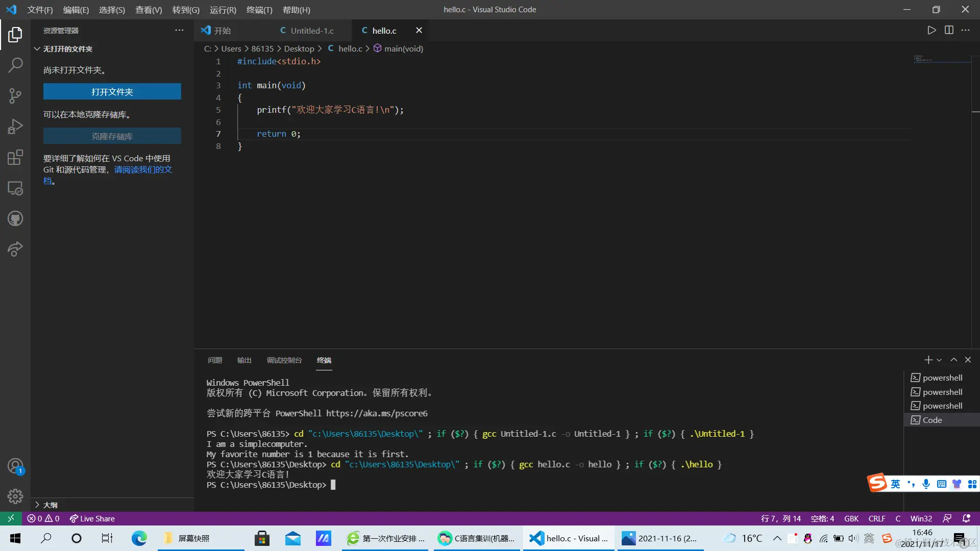This screenshot has height=551, width=980.
Task: Open the Extensions view
Action: point(15,157)
